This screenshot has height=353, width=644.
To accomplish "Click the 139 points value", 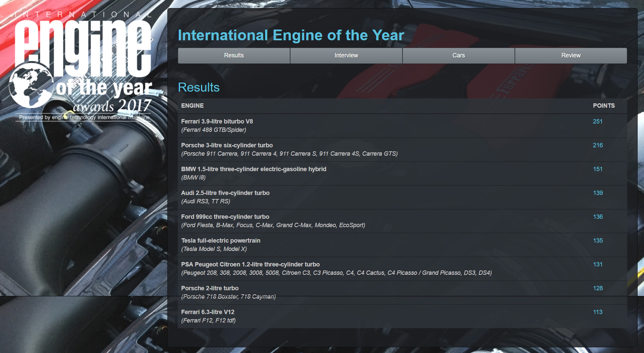I will pyautogui.click(x=598, y=193).
